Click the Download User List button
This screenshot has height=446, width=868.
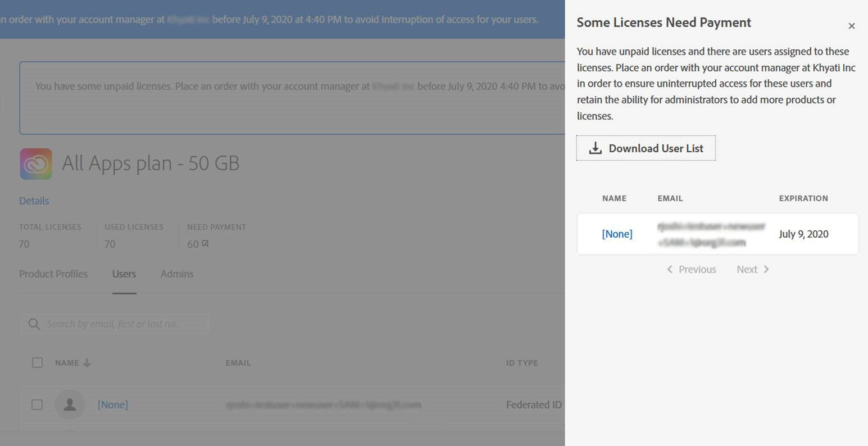(646, 148)
